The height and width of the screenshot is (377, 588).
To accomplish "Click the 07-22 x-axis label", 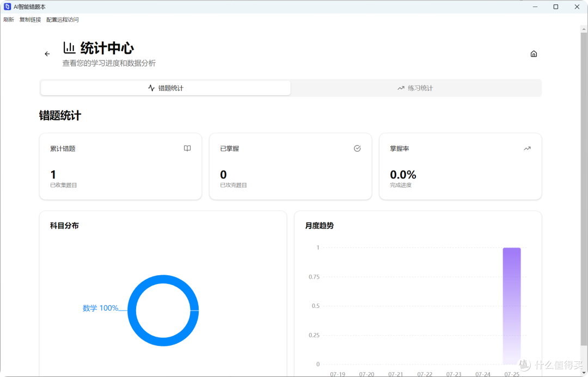I will pos(425,374).
